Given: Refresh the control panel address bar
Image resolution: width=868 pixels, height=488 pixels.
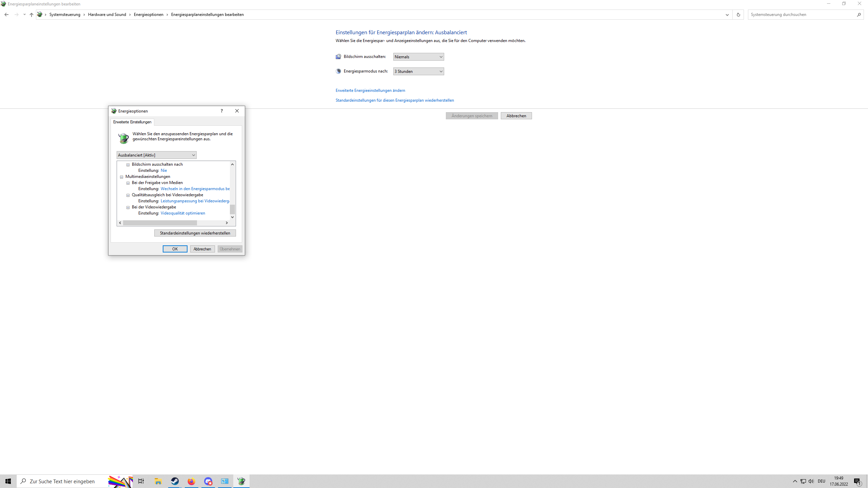Looking at the screenshot, I should coord(738,15).
